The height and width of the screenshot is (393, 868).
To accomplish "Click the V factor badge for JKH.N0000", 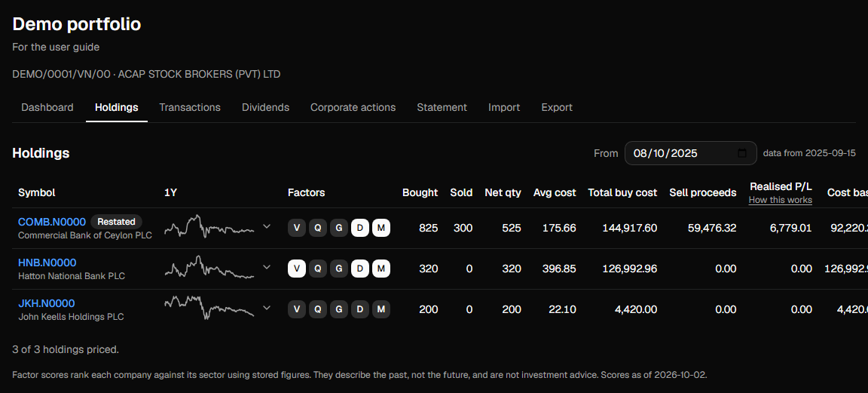I will [297, 309].
